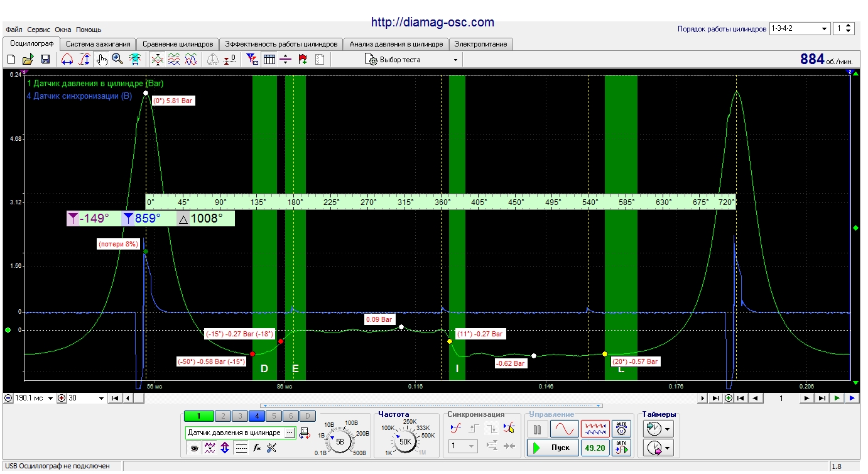Click the AUTO voltage button
The height and width of the screenshot is (474, 868).
tap(622, 429)
